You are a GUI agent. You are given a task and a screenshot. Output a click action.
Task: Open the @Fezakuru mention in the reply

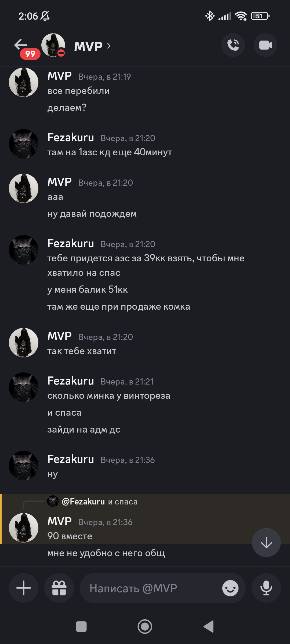pyautogui.click(x=83, y=502)
